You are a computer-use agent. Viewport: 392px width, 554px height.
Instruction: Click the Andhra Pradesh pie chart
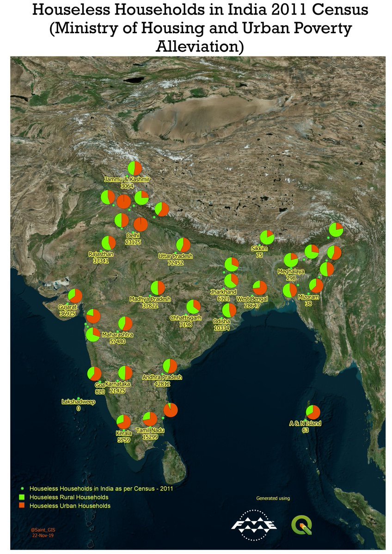pos(170,365)
